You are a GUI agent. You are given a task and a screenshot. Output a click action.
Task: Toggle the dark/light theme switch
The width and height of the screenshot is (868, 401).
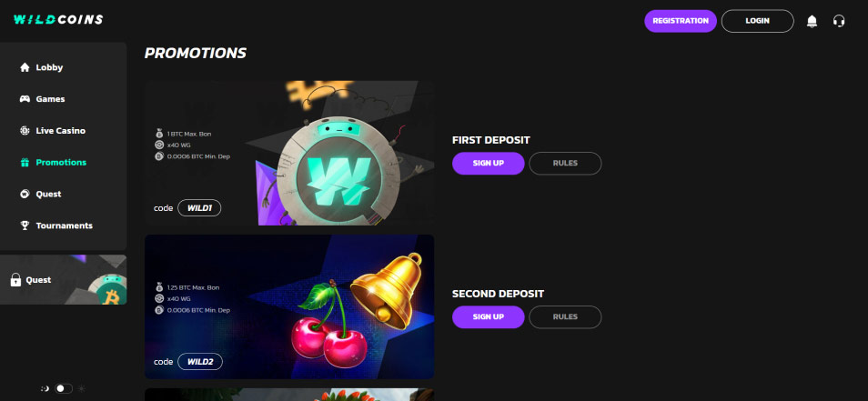(x=63, y=389)
